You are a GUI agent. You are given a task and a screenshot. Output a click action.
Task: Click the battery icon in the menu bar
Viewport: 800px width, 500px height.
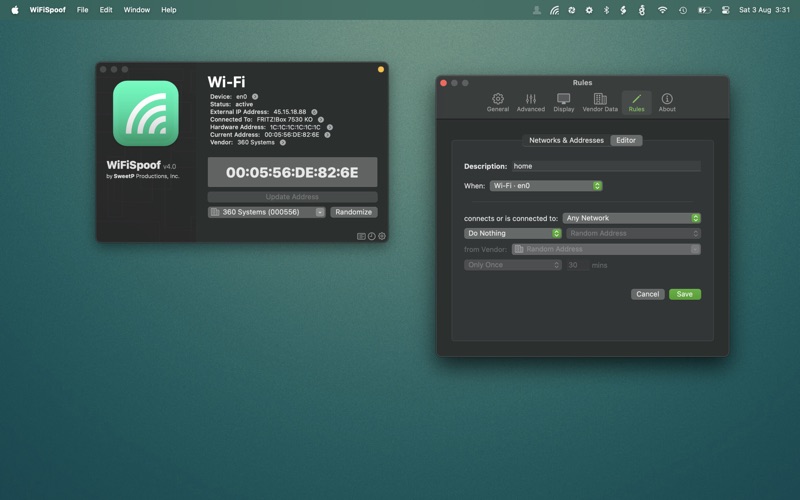coord(705,10)
